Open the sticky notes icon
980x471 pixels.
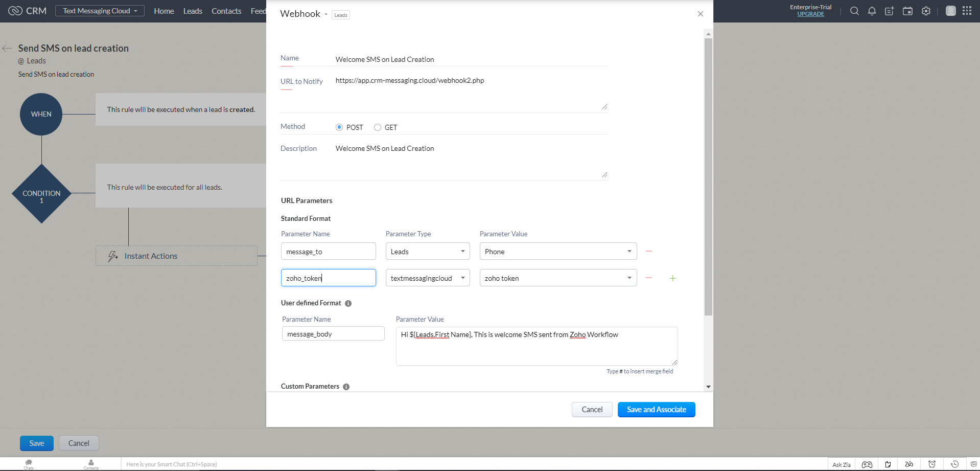[888, 464]
